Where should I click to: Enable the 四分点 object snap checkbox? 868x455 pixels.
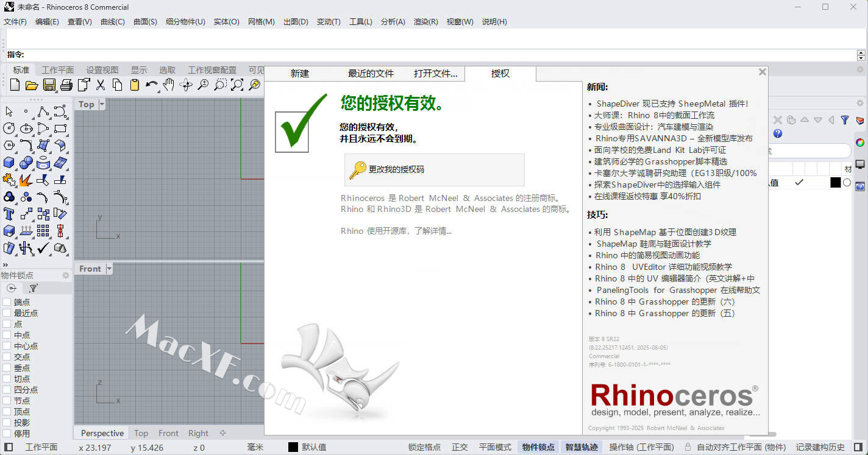pos(7,390)
